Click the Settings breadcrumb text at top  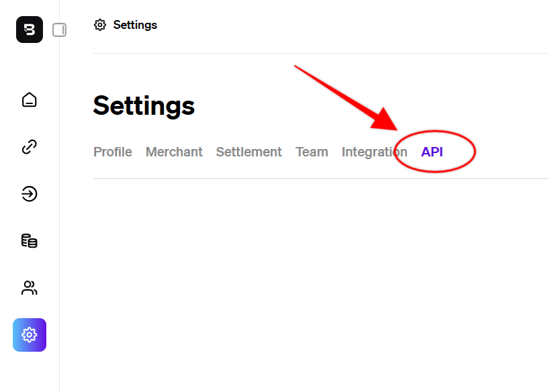[x=135, y=25]
